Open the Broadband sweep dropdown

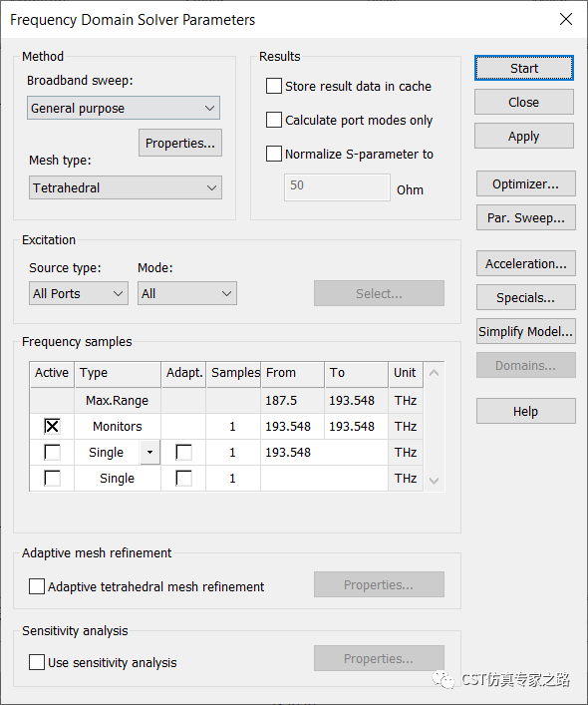click(124, 108)
